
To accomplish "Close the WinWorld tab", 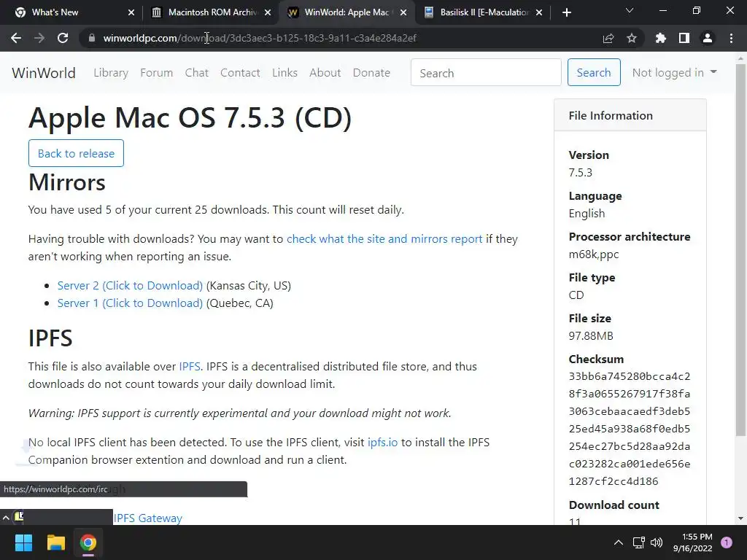I will click(x=403, y=12).
